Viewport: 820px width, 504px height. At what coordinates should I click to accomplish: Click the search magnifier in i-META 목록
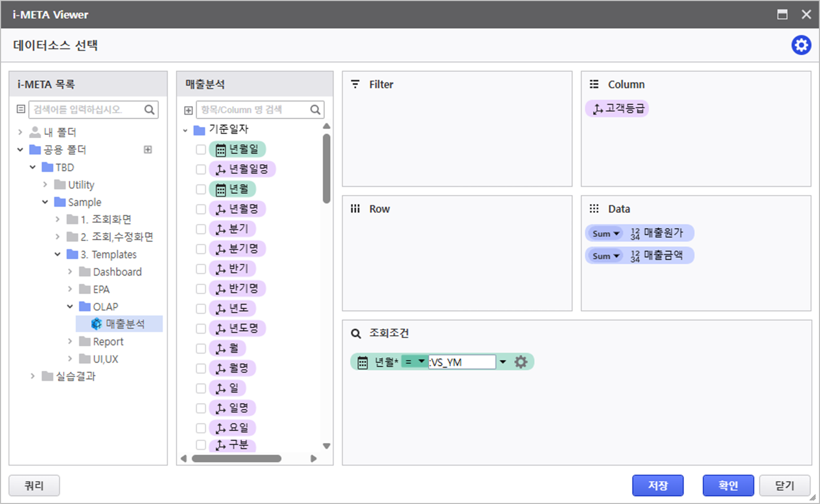tap(150, 109)
